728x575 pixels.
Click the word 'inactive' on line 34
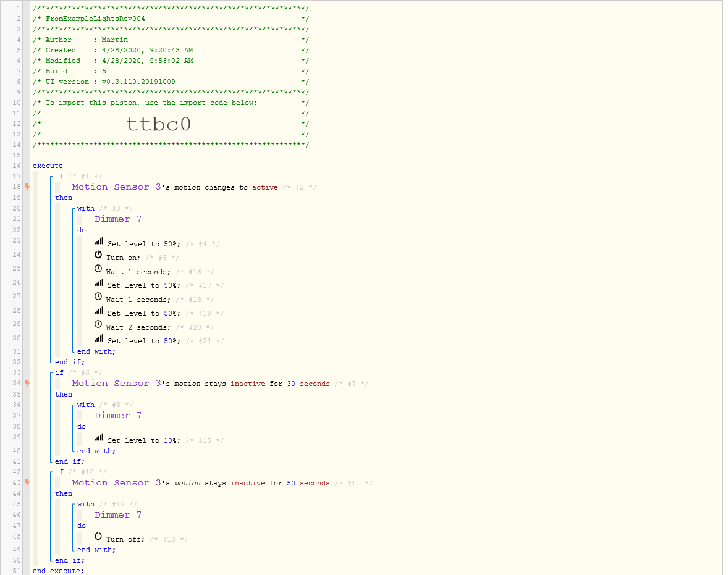[248, 384]
